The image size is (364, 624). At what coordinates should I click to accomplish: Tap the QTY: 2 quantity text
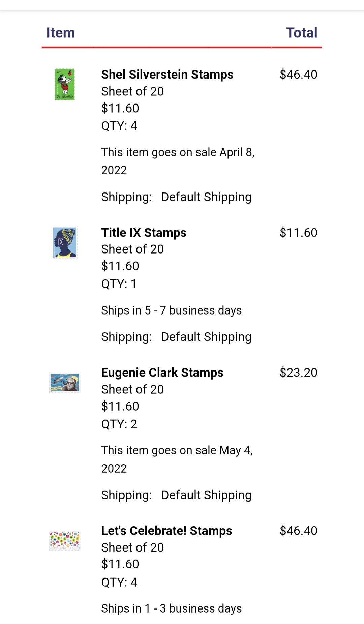[119, 424]
